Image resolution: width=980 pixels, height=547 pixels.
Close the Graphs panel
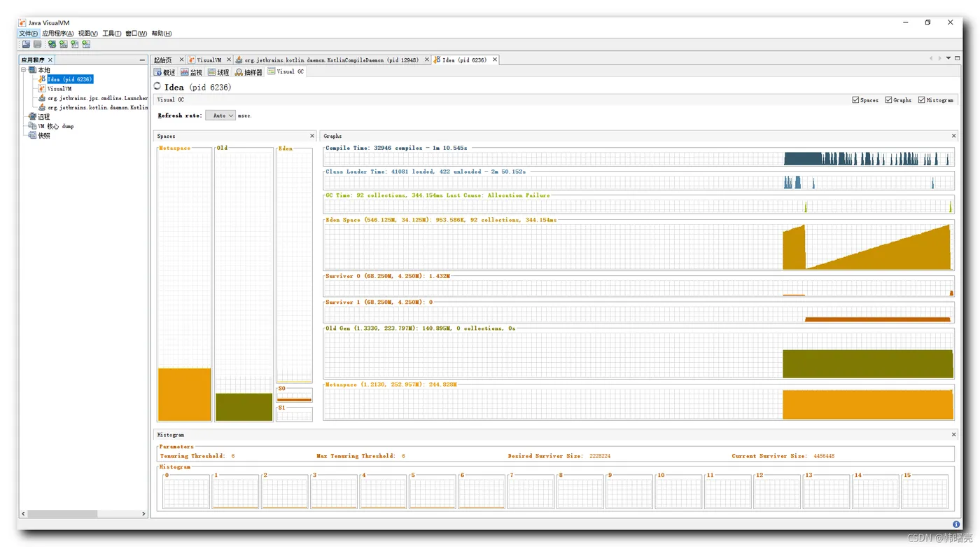pyautogui.click(x=953, y=136)
